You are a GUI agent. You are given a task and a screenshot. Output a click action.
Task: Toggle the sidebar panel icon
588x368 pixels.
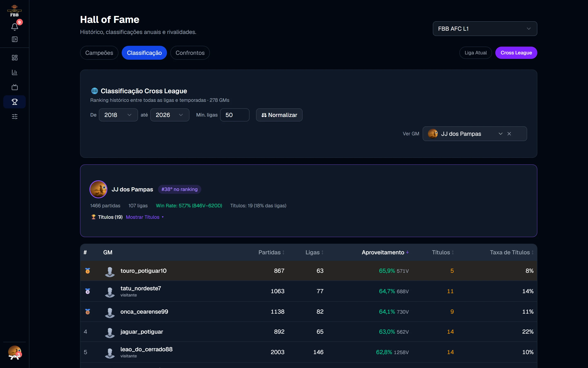14,39
